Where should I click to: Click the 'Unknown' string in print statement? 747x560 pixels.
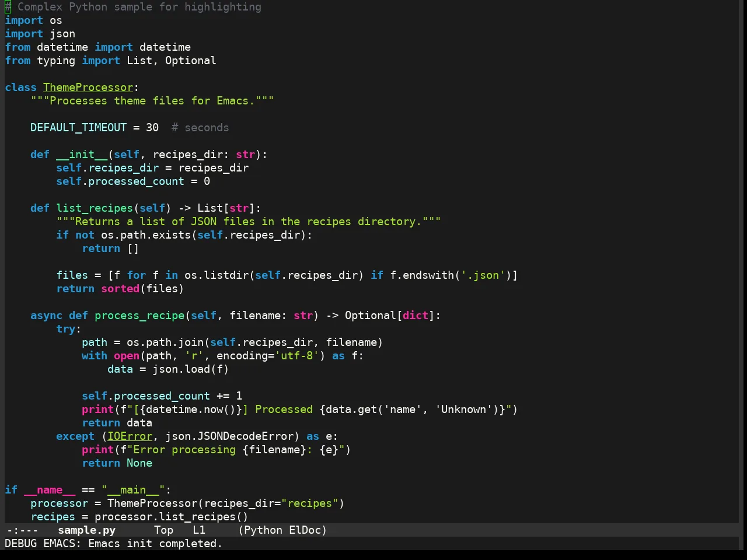click(463, 409)
